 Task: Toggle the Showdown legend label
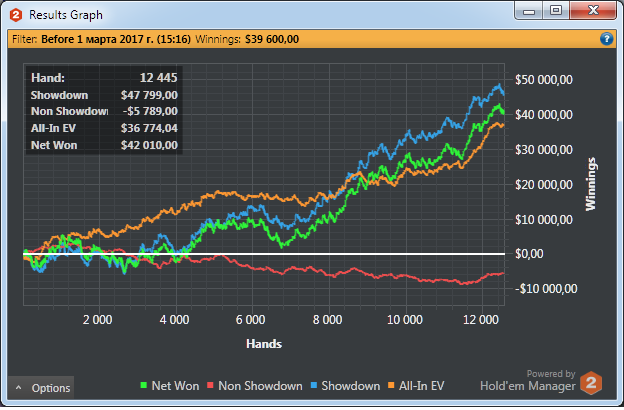coord(351,386)
